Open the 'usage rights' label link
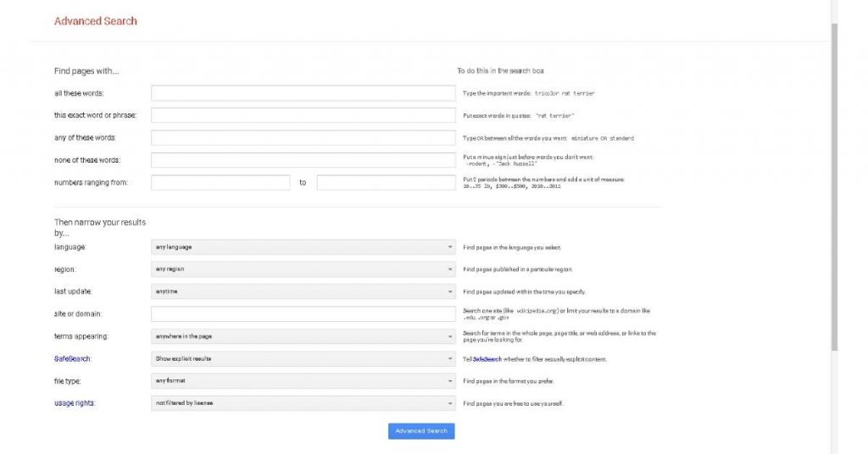Image resolution: width=868 pixels, height=454 pixels. click(x=75, y=403)
